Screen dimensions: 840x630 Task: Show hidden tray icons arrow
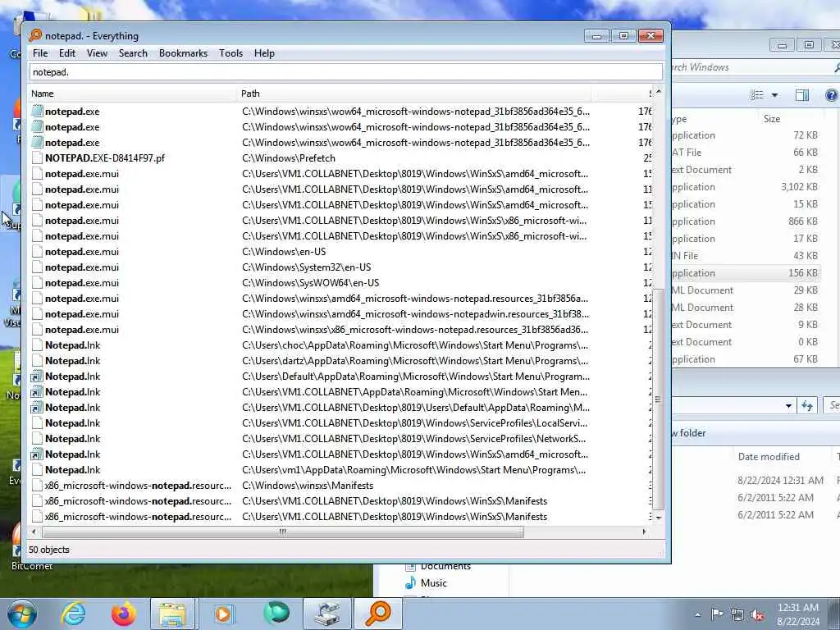(x=697, y=615)
